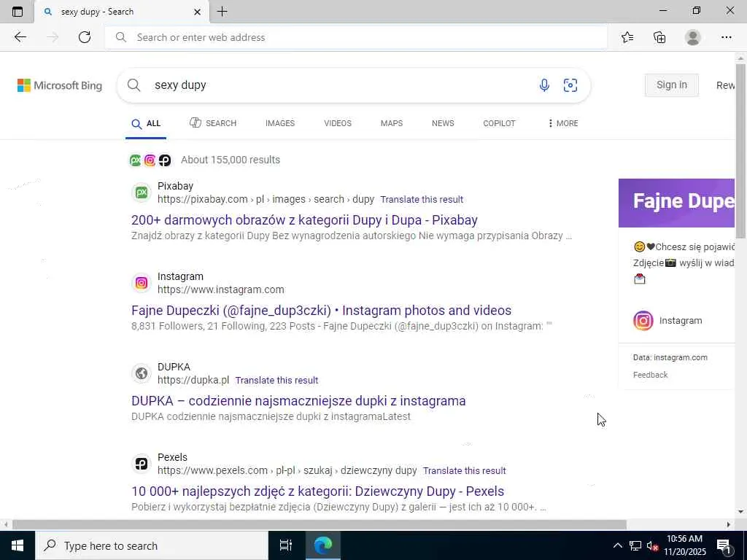Open visual search camera icon
This screenshot has width=747, height=560.
coord(570,85)
